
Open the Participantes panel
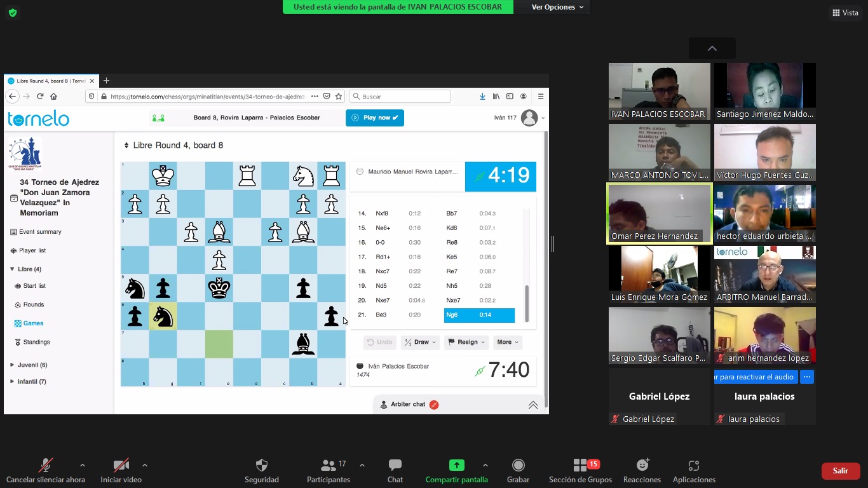pos(328,466)
